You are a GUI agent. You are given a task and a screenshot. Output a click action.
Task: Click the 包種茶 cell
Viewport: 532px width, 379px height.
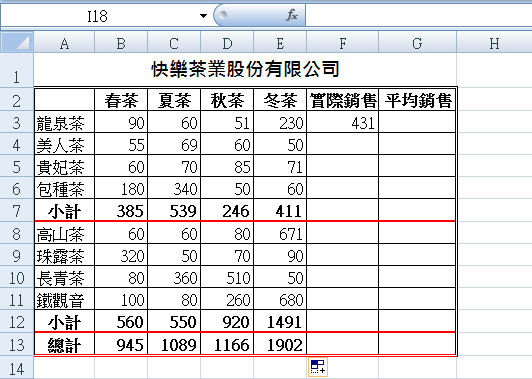click(x=64, y=188)
